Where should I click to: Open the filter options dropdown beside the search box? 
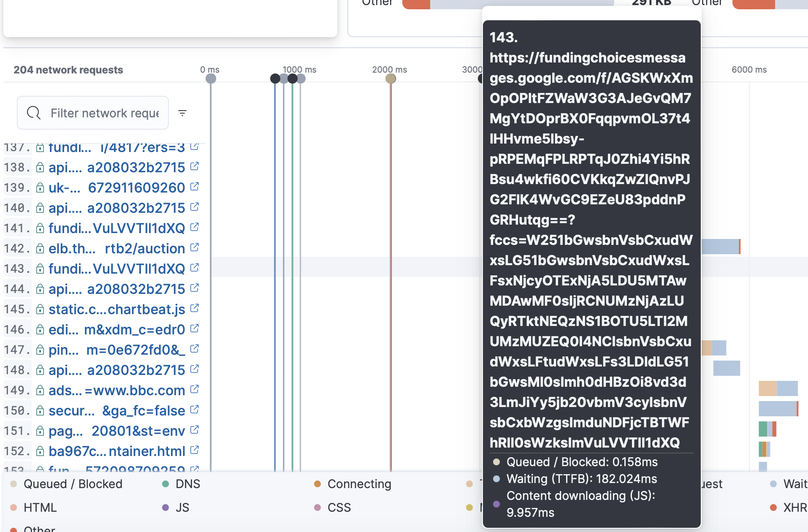[x=182, y=113]
